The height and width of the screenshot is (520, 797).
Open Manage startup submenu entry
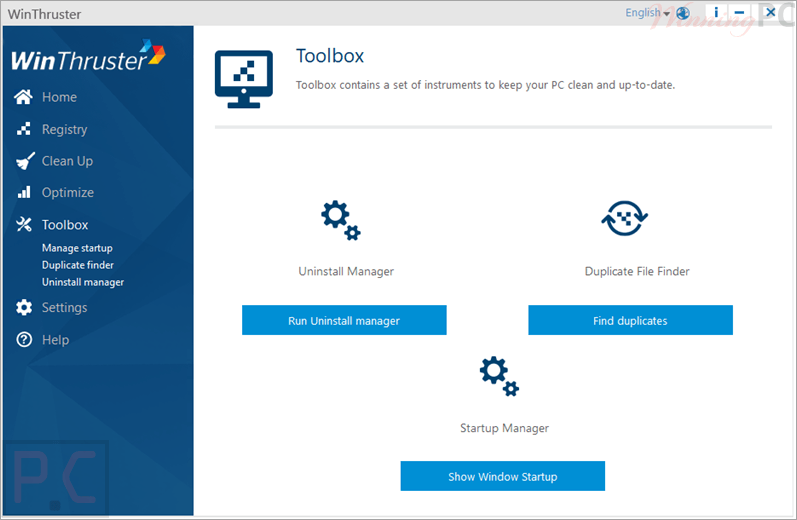pos(77,248)
